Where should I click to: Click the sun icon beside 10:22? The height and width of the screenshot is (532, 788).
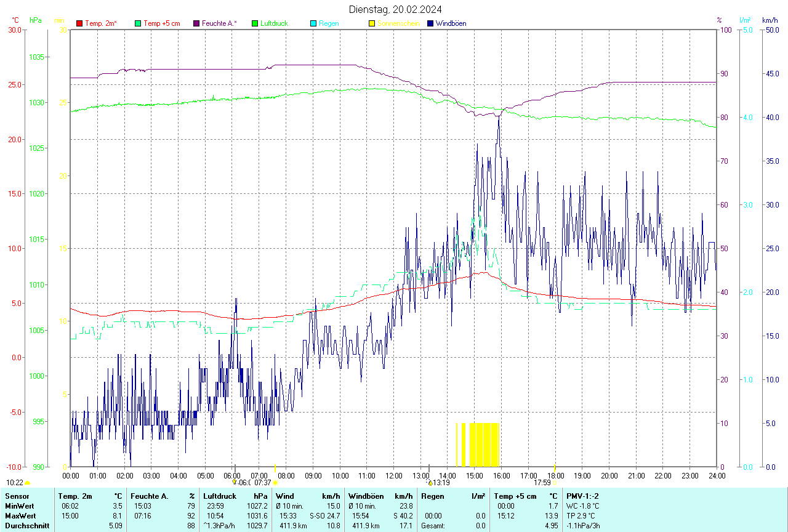(x=28, y=483)
